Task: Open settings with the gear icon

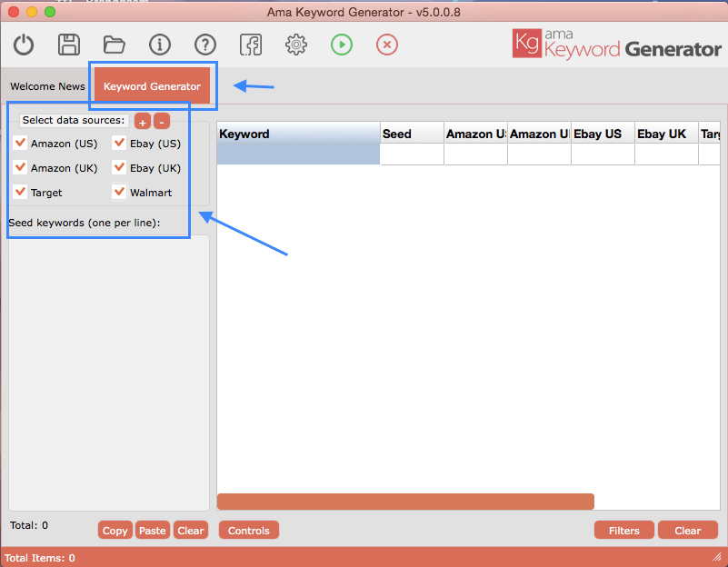Action: click(295, 45)
